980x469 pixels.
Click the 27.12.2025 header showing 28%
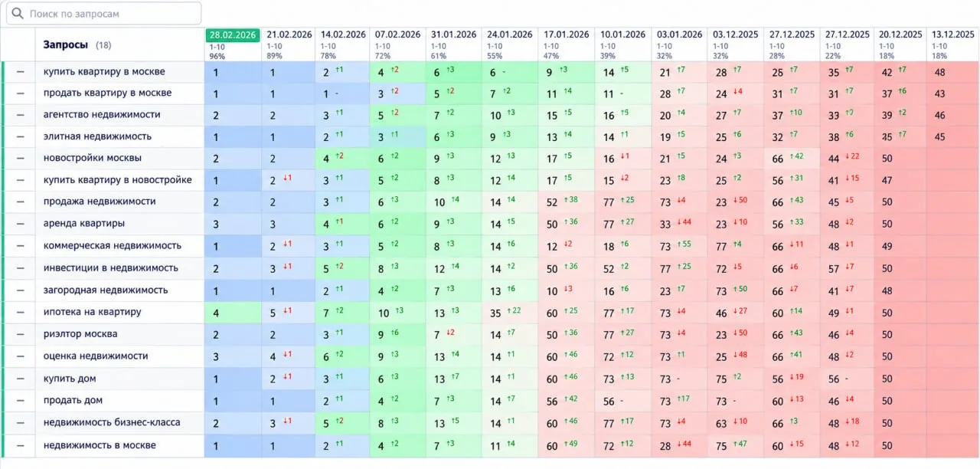point(792,44)
